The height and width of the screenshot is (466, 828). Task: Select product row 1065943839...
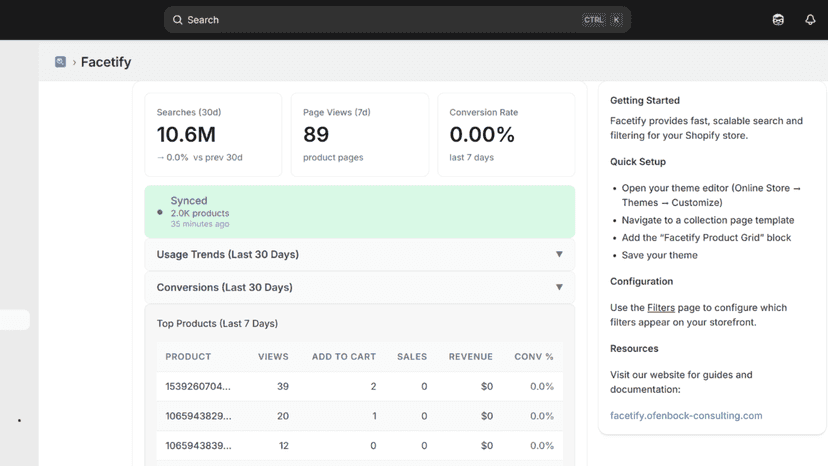(360, 445)
